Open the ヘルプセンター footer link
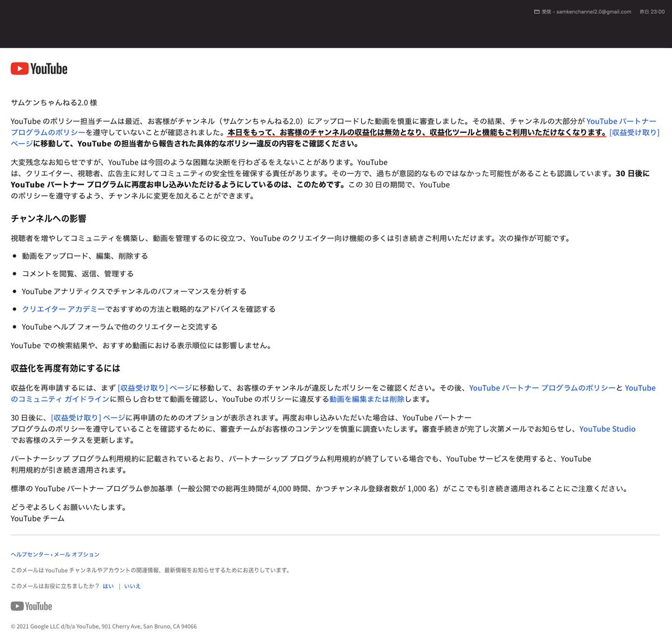The image size is (672, 634). tap(30, 554)
